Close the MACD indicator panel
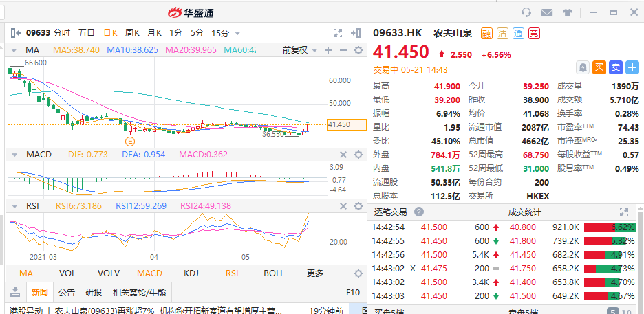644x314 pixels. coord(343,155)
